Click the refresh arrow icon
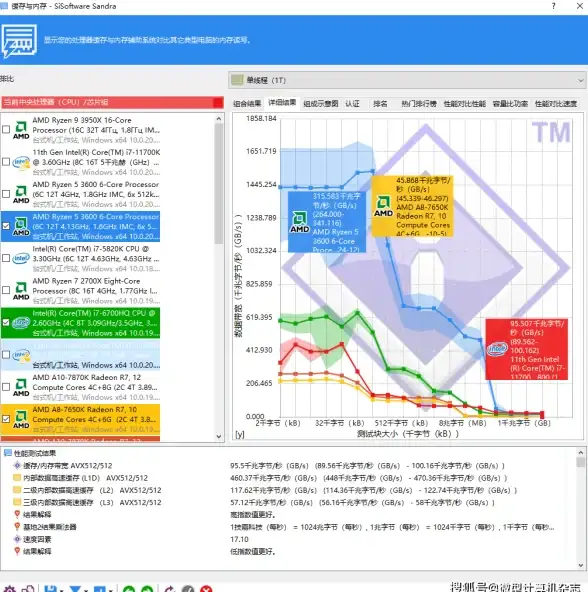 pyautogui.click(x=169, y=589)
